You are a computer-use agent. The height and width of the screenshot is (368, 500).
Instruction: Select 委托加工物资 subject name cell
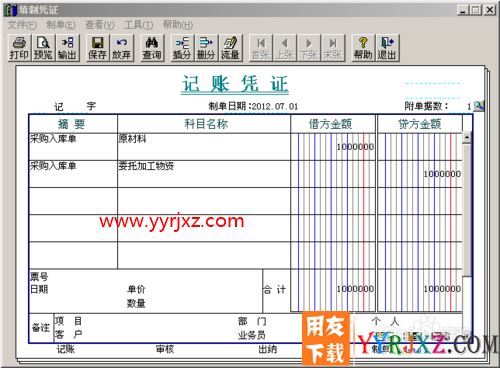coord(204,174)
